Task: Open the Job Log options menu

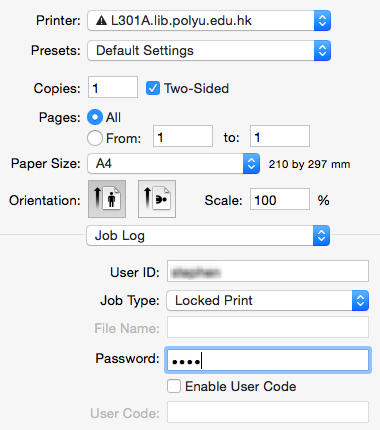Action: [x=208, y=236]
